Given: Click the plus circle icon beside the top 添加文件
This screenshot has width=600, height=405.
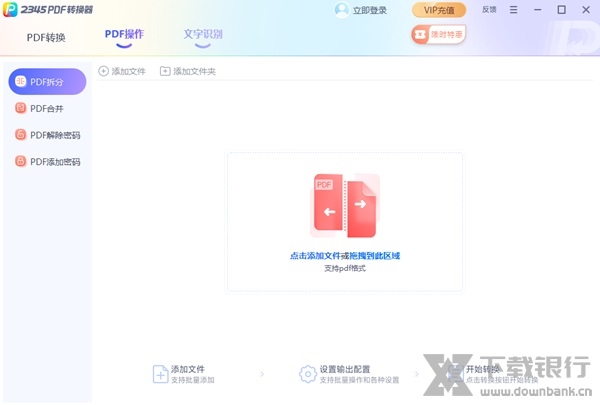Looking at the screenshot, I should click(x=103, y=71).
